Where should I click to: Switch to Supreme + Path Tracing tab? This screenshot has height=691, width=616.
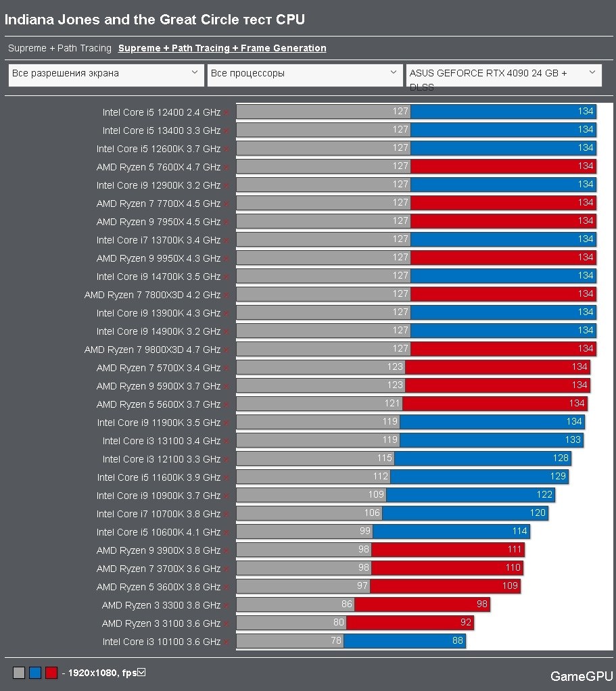(x=60, y=48)
